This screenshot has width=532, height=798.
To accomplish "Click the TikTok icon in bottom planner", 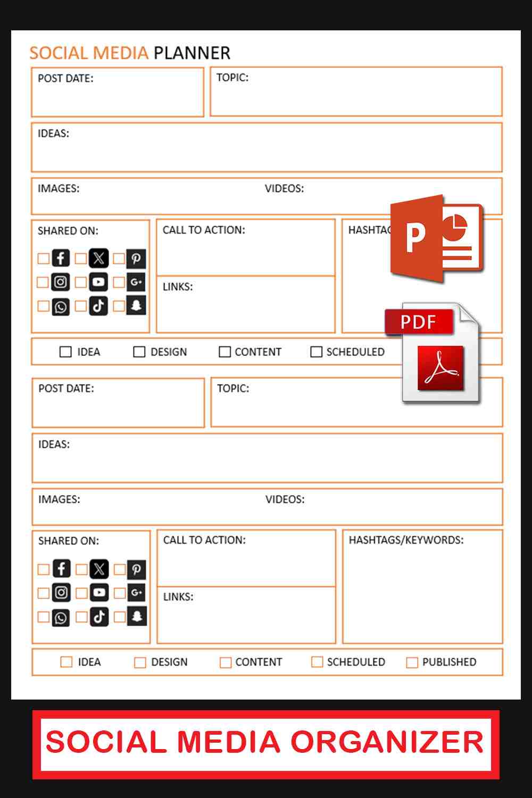I will tap(99, 617).
